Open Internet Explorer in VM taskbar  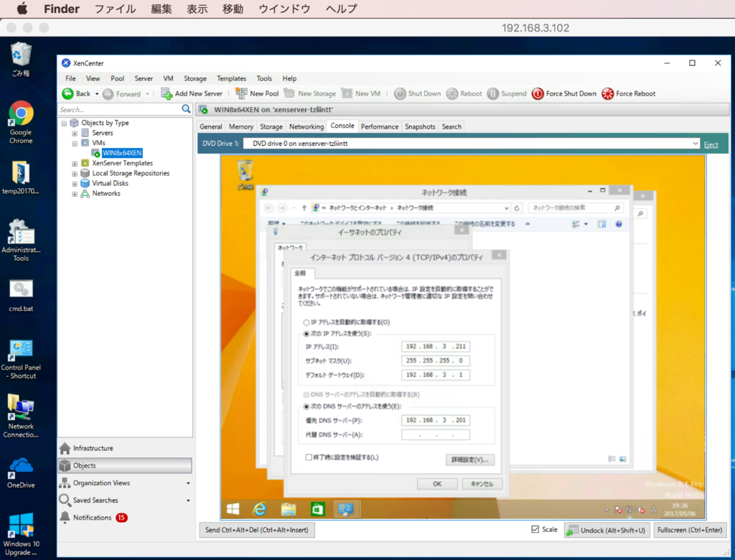click(260, 509)
